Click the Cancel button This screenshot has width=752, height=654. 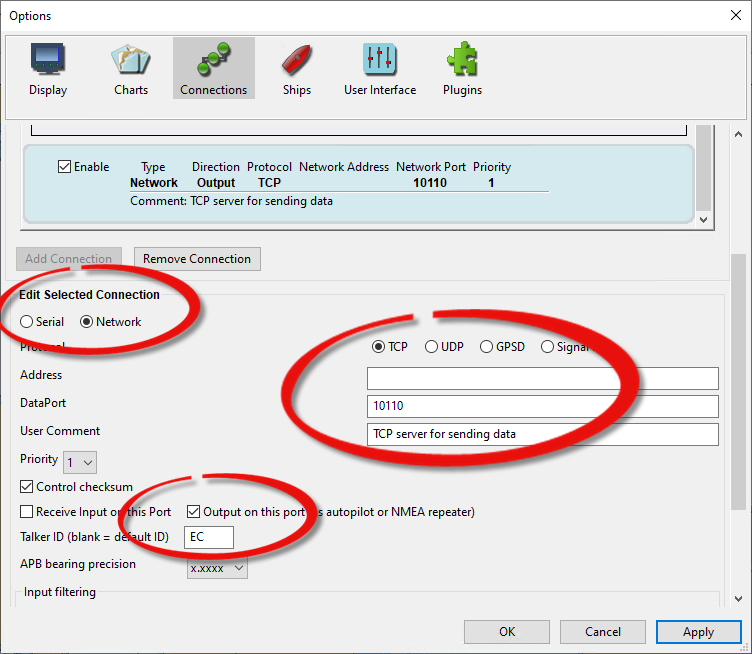[x=603, y=632]
